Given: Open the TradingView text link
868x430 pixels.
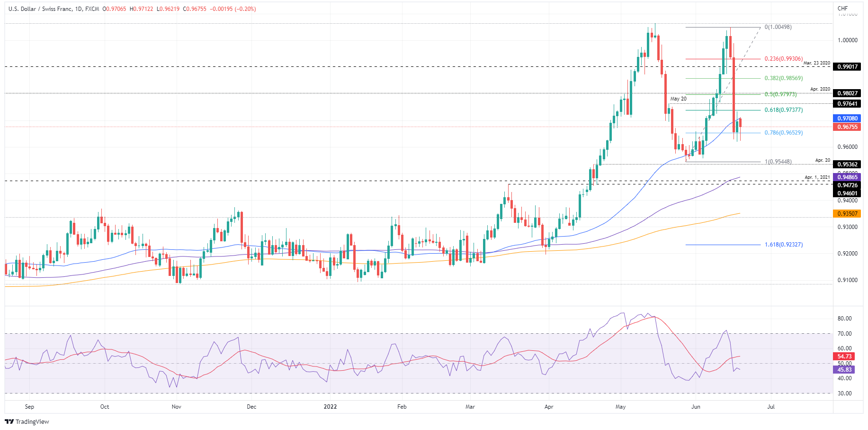Looking at the screenshot, I should coord(32,421).
